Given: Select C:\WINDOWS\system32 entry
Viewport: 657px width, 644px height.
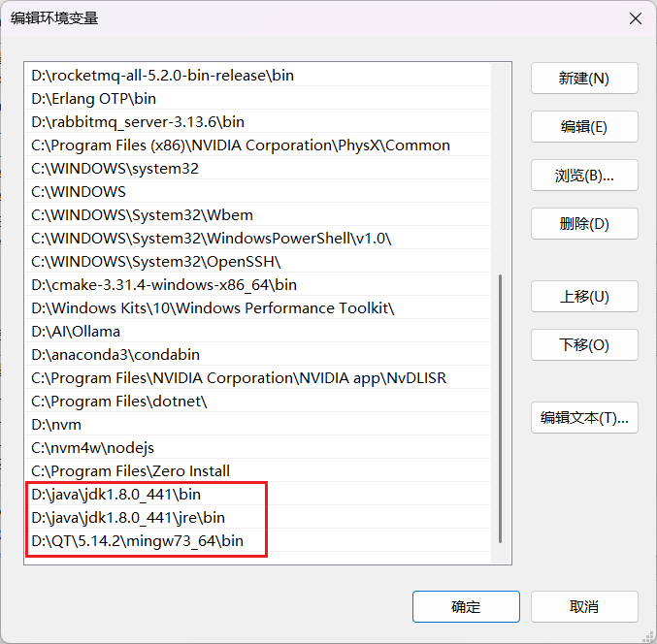Looking at the screenshot, I should (x=258, y=169).
